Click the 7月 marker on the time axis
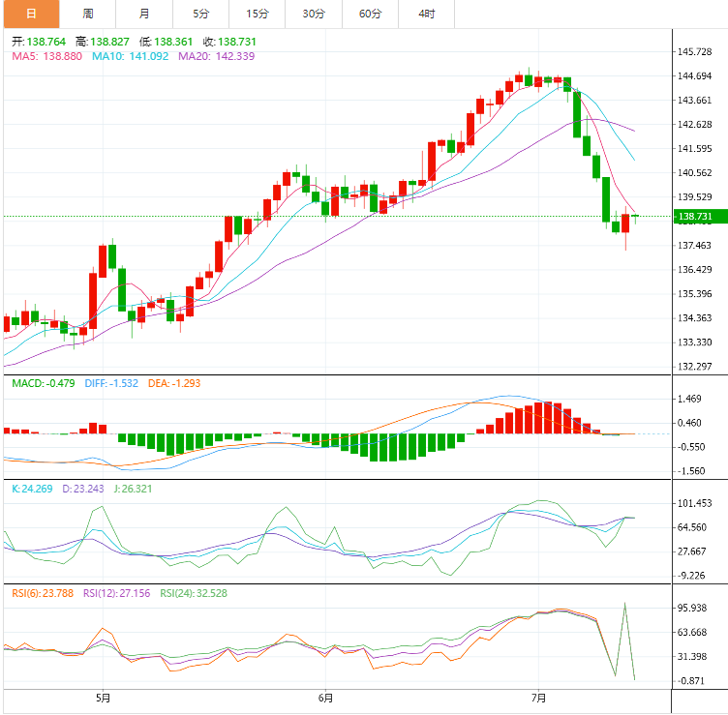 (x=539, y=698)
